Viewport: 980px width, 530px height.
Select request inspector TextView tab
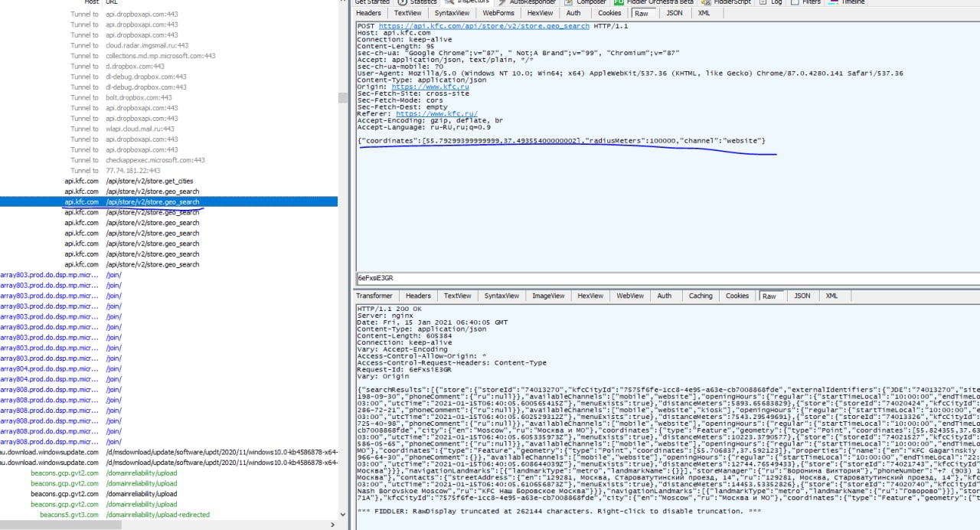407,13
